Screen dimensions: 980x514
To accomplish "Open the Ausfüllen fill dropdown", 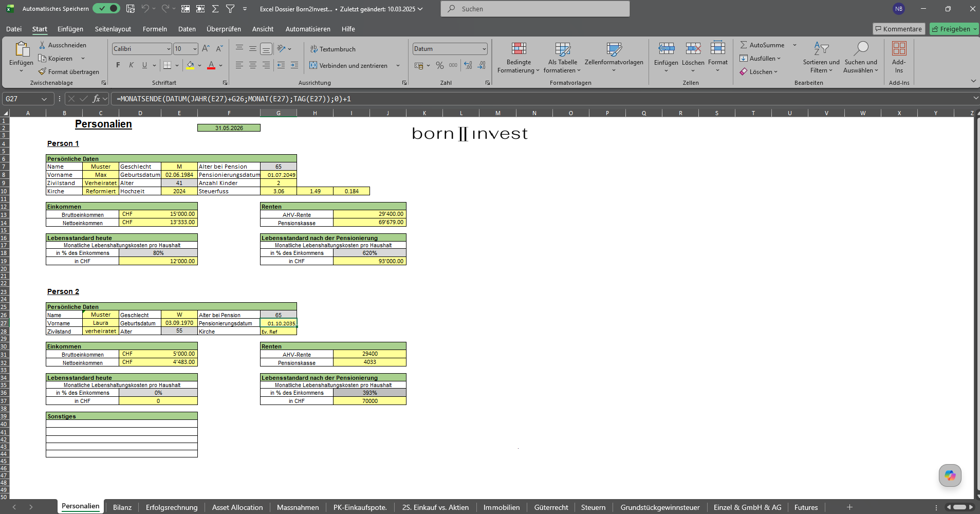I will (x=760, y=59).
